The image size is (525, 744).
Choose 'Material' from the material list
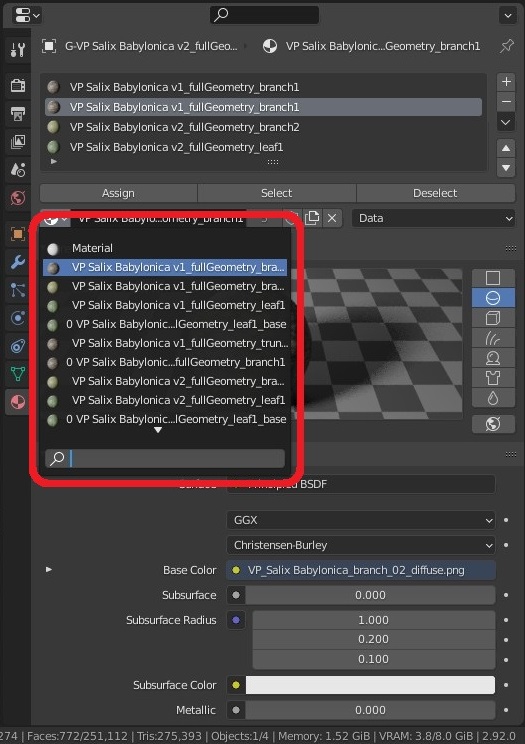(164, 248)
